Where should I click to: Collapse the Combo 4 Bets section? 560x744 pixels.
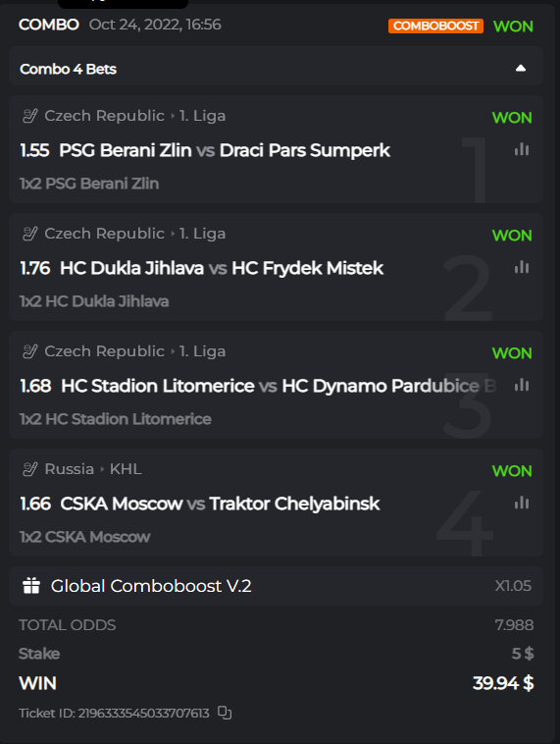click(x=520, y=69)
